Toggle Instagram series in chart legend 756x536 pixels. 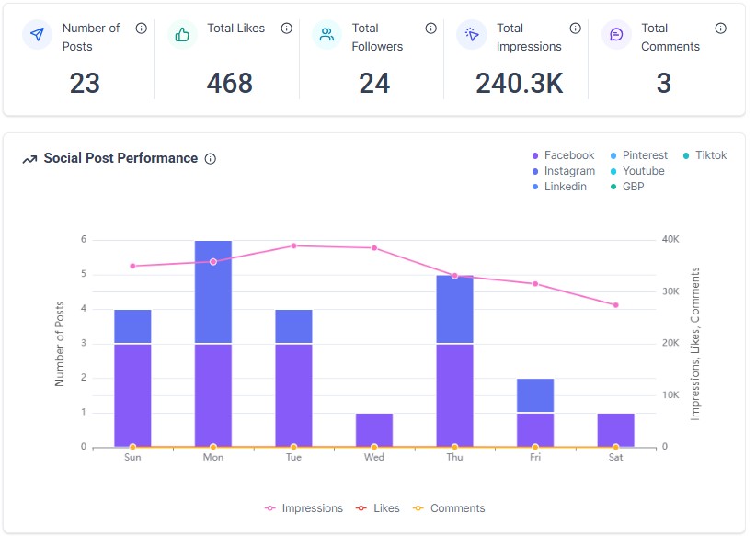(x=563, y=171)
